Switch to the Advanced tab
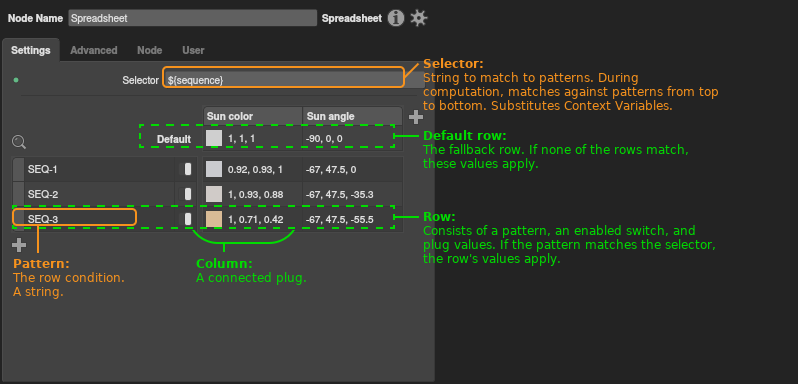The width and height of the screenshot is (798, 384). [x=94, y=50]
